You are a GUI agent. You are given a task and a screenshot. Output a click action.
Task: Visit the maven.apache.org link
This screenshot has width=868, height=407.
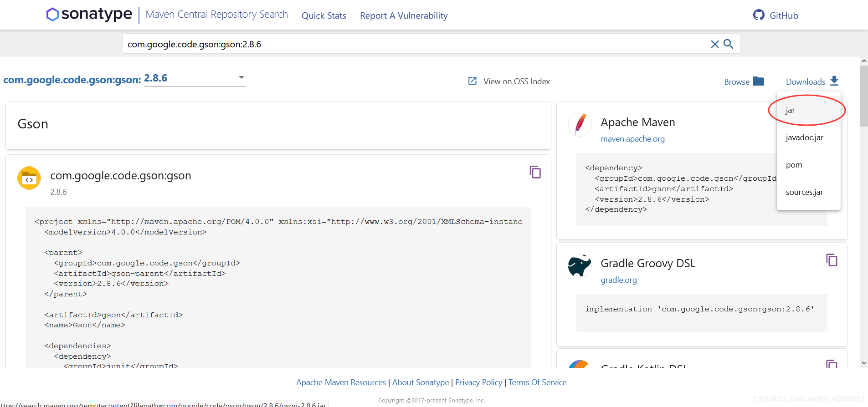pos(632,139)
